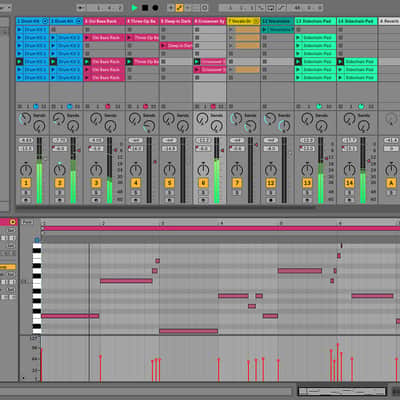The height and width of the screenshot is (400, 400).
Task: Click the unfold icon on track 2 Drum Kit header
Action: pyautogui.click(x=79, y=21)
